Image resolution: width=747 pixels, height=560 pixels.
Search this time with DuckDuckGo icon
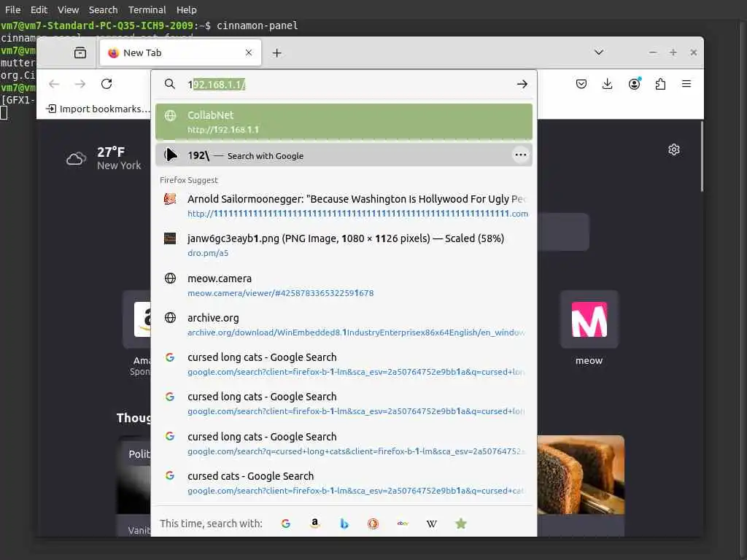point(373,524)
